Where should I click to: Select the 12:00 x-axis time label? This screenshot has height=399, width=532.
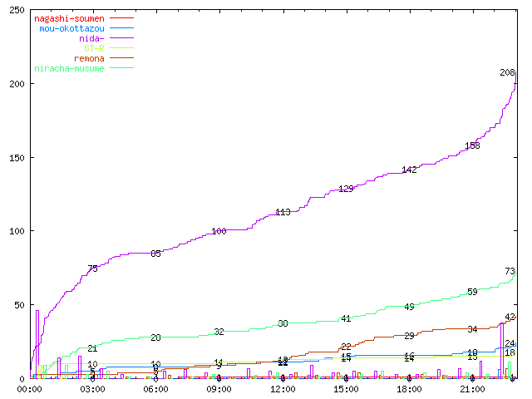click(283, 388)
